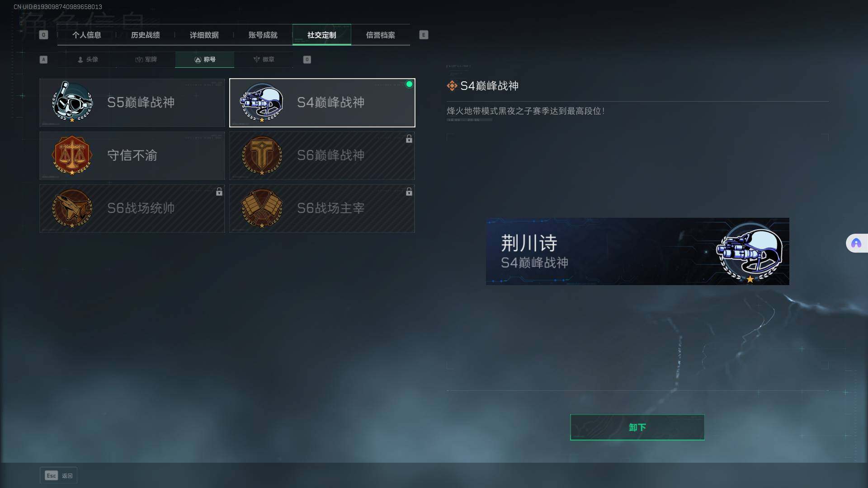Select the 军牌 sub-tab
The height and width of the screenshot is (488, 868).
pyautogui.click(x=146, y=59)
